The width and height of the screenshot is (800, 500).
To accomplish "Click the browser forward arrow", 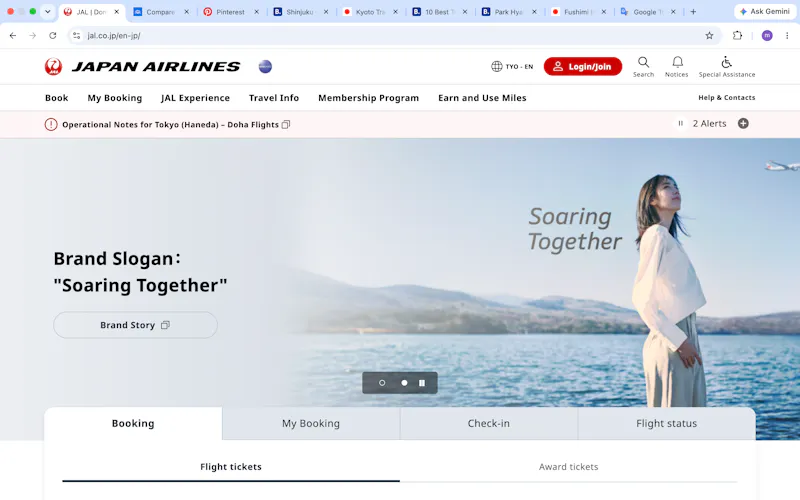I will pyautogui.click(x=33, y=35).
